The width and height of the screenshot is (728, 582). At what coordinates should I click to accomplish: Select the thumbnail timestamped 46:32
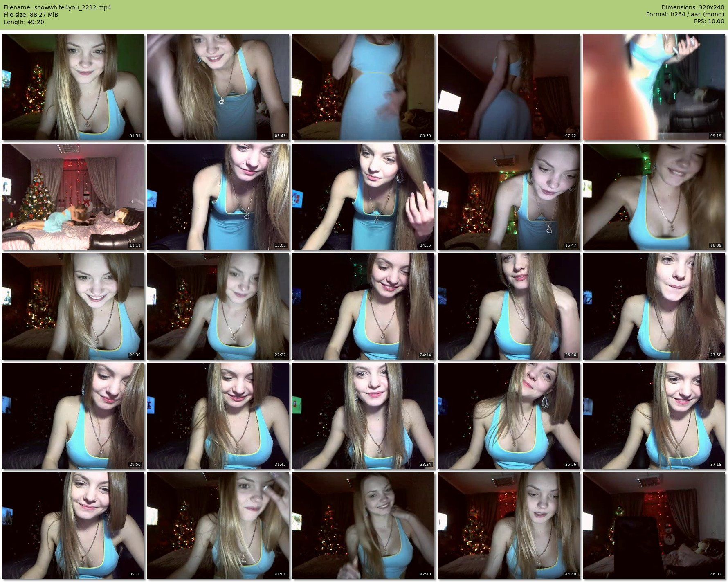654,526
